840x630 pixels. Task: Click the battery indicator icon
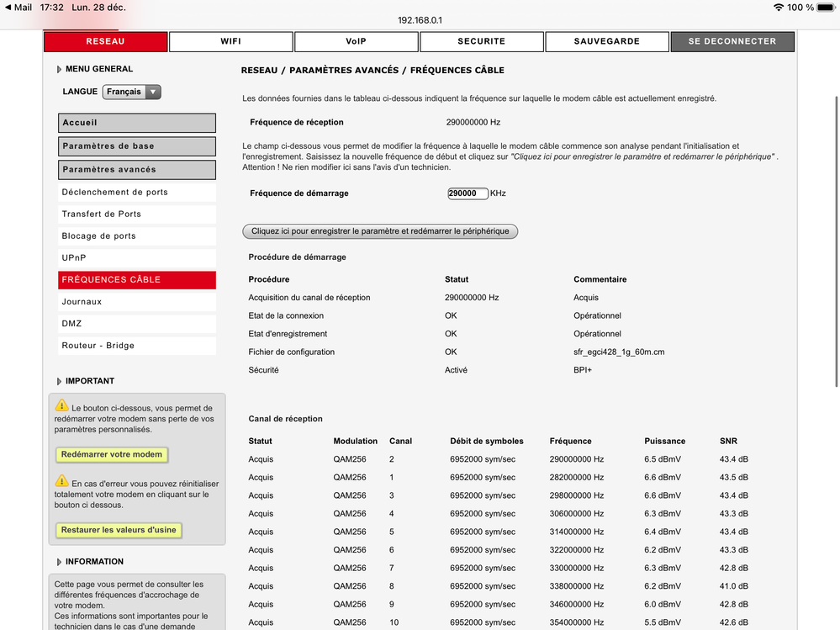pos(824,7)
